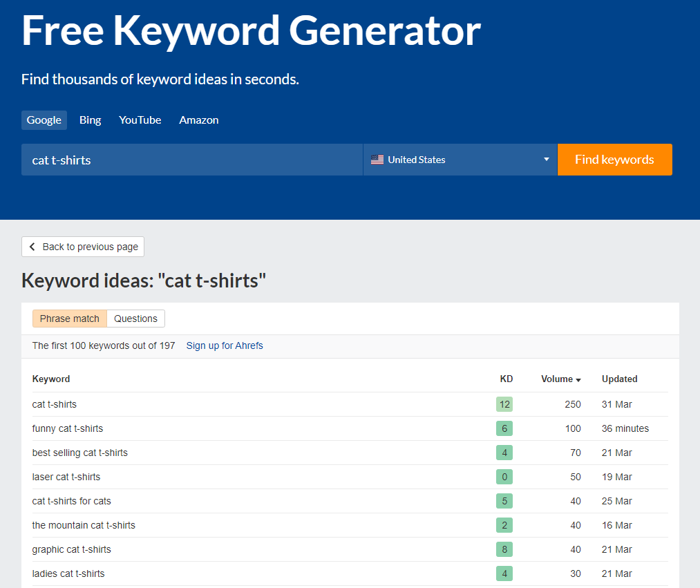Open the Sign up for Ahrefs link

(225, 345)
